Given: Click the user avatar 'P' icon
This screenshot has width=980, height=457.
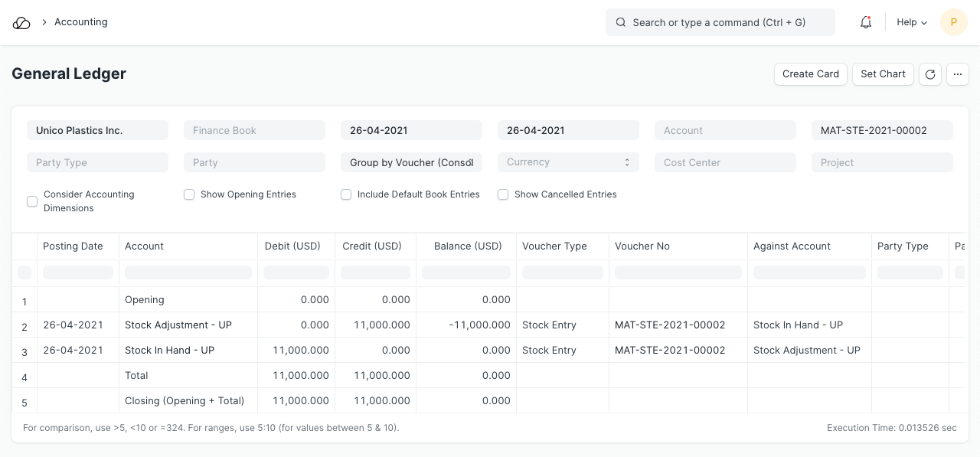Looking at the screenshot, I should pyautogui.click(x=954, y=23).
